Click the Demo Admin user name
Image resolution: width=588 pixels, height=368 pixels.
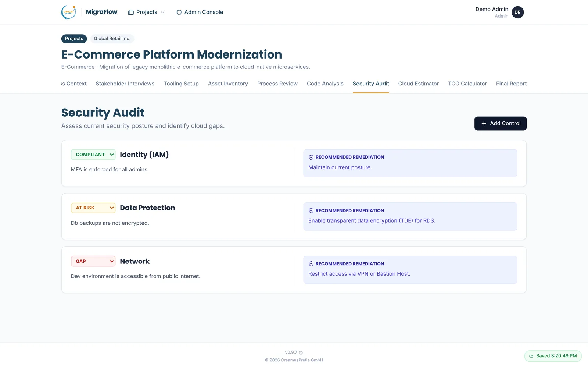click(492, 9)
